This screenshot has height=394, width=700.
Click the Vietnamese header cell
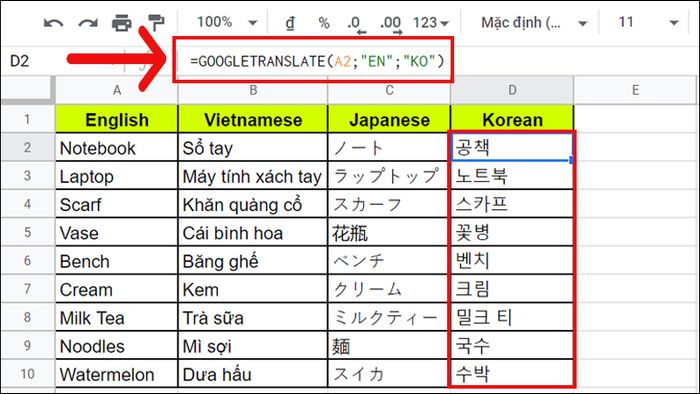point(253,119)
